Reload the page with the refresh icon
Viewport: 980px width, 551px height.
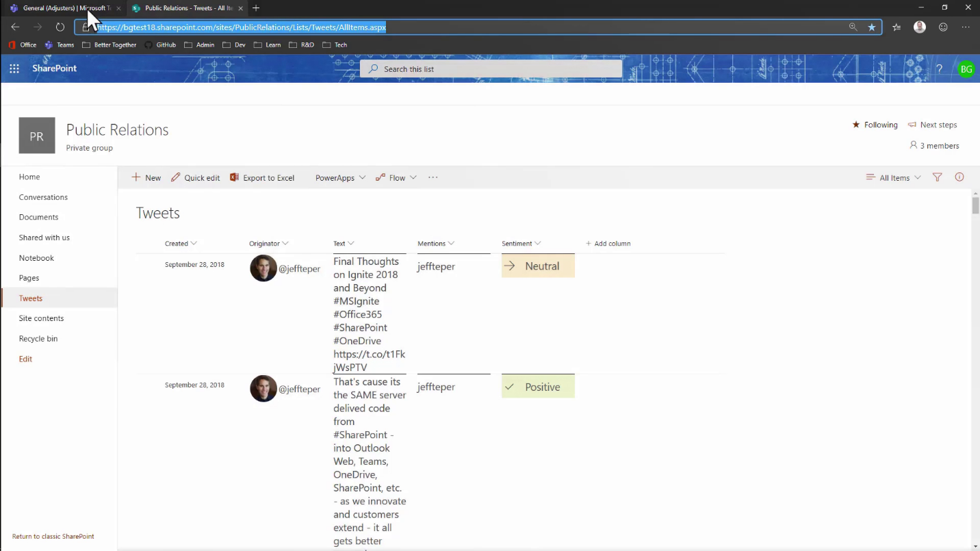(60, 27)
